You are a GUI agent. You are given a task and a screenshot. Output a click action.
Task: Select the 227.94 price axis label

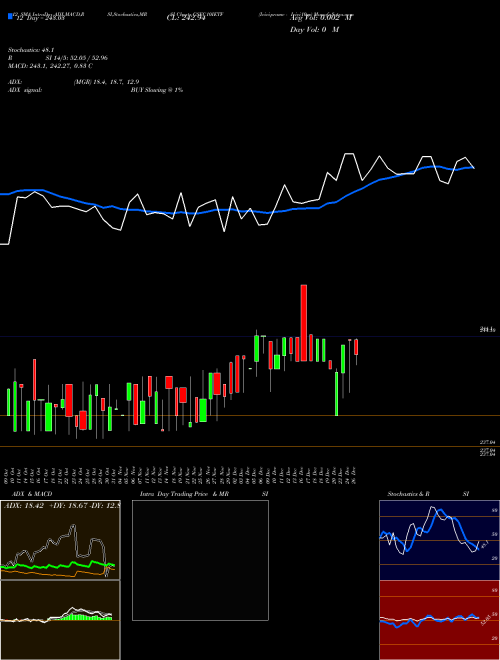click(x=487, y=442)
